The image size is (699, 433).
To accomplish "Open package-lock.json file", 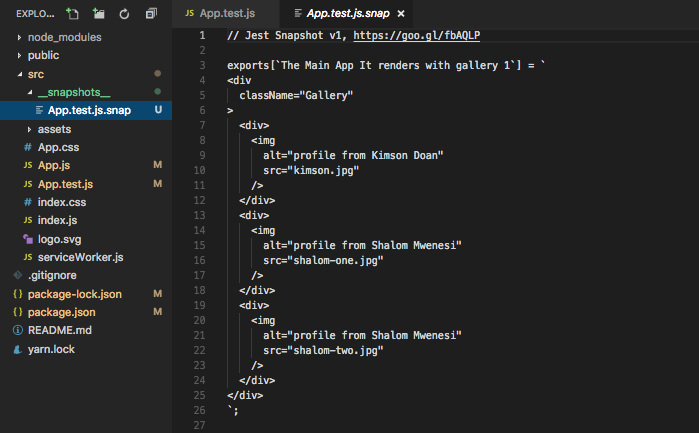I will (75, 294).
